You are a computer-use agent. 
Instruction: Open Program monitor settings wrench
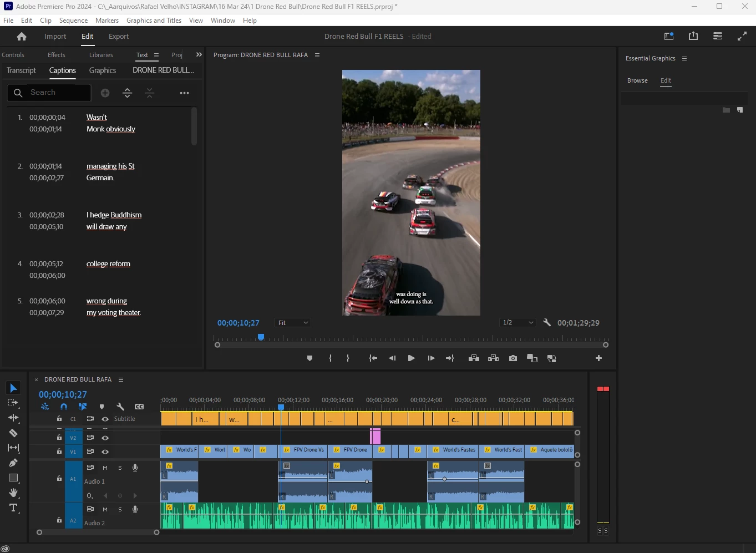click(547, 322)
